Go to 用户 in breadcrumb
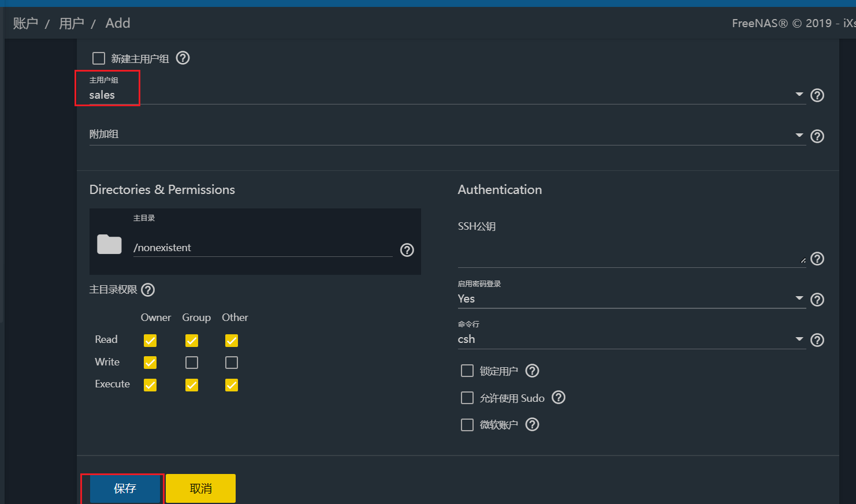 72,23
